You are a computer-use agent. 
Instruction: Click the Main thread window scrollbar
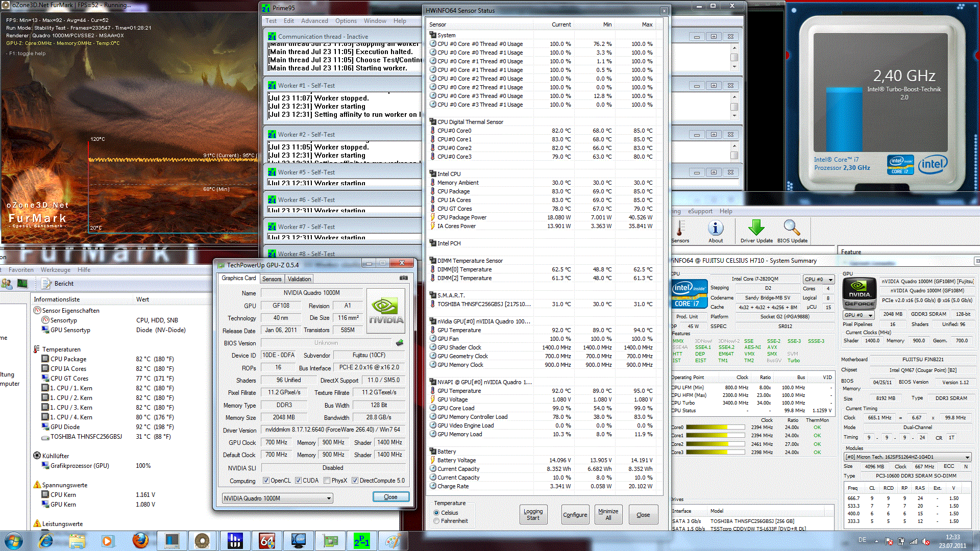(x=734, y=58)
